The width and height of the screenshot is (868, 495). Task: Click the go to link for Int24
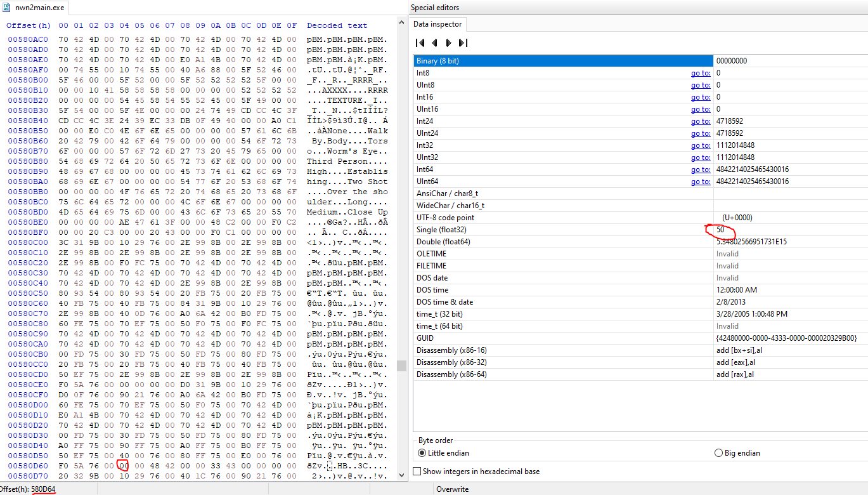(700, 121)
